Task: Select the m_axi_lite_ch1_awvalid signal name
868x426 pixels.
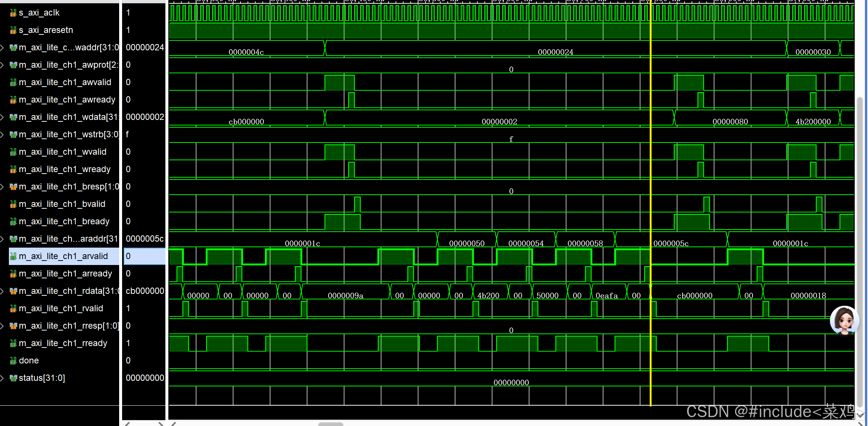Action: (x=65, y=82)
